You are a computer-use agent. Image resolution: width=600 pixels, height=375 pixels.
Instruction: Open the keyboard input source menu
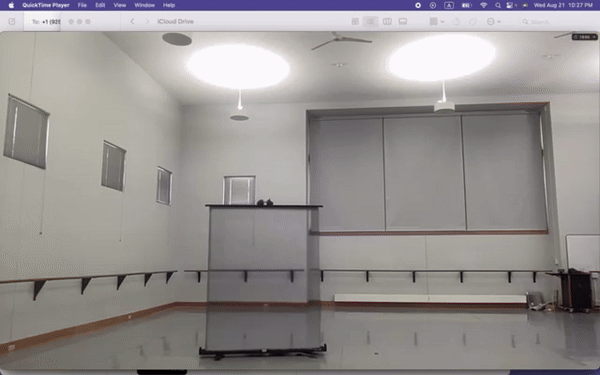449,5
